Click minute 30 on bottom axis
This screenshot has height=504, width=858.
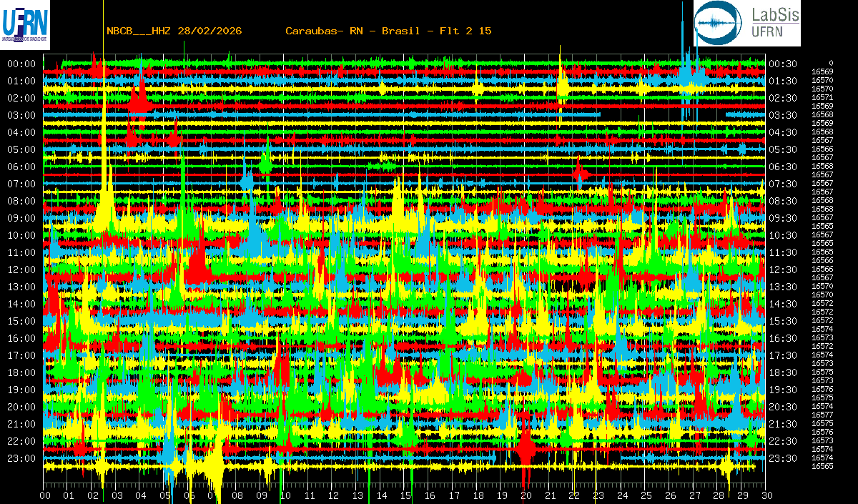pyautogui.click(x=766, y=495)
